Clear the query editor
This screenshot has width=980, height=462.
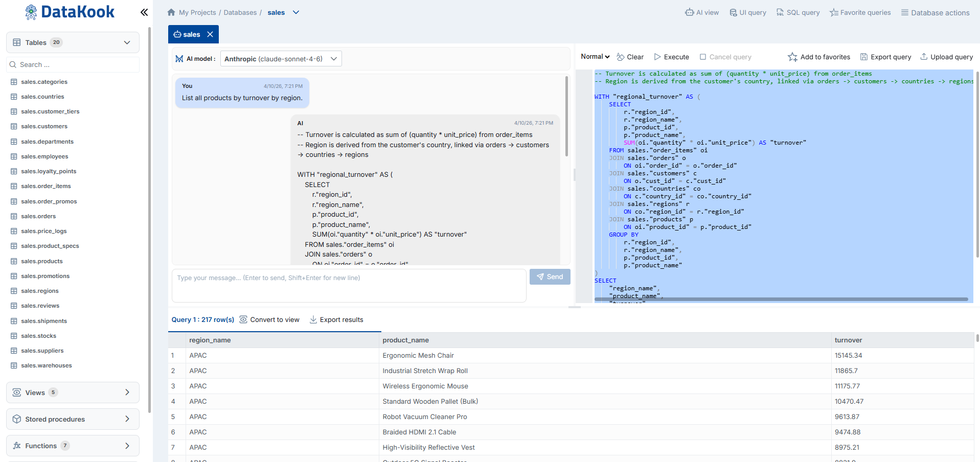(630, 57)
